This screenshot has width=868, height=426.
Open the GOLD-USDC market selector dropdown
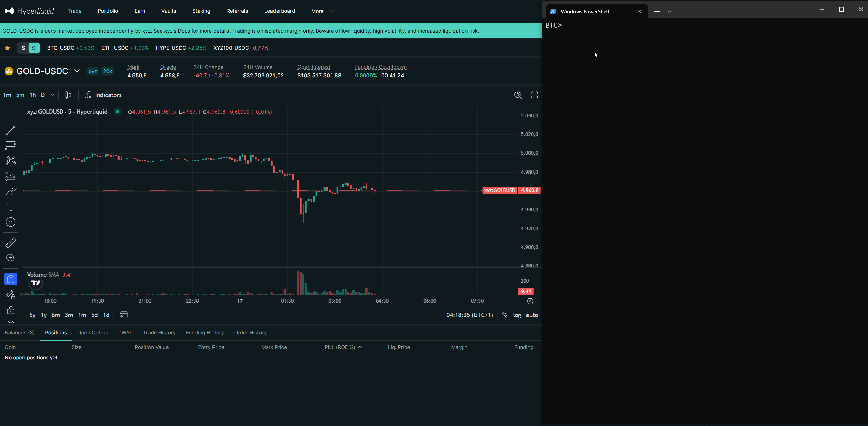tap(76, 71)
